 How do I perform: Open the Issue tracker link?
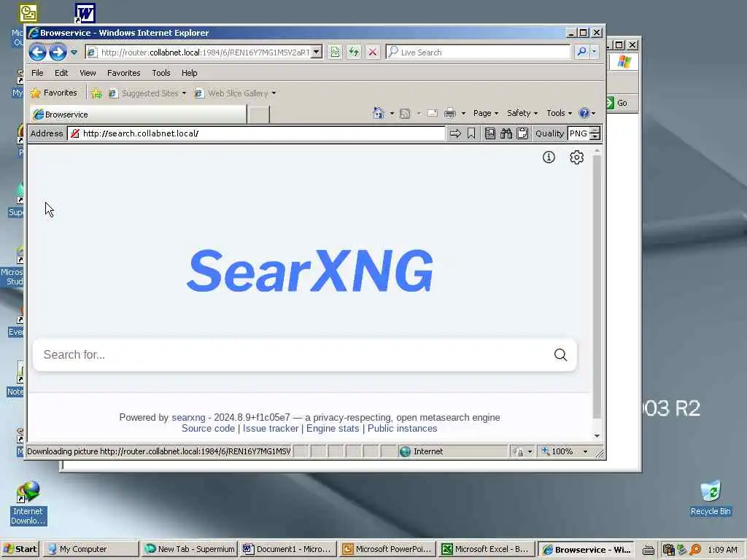pyautogui.click(x=271, y=428)
